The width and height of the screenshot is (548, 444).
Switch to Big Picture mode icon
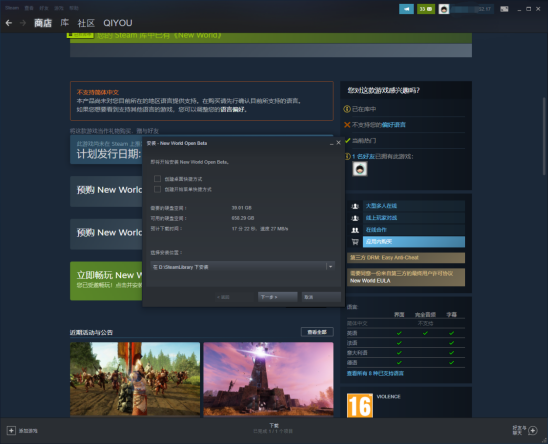pyautogui.click(x=504, y=9)
